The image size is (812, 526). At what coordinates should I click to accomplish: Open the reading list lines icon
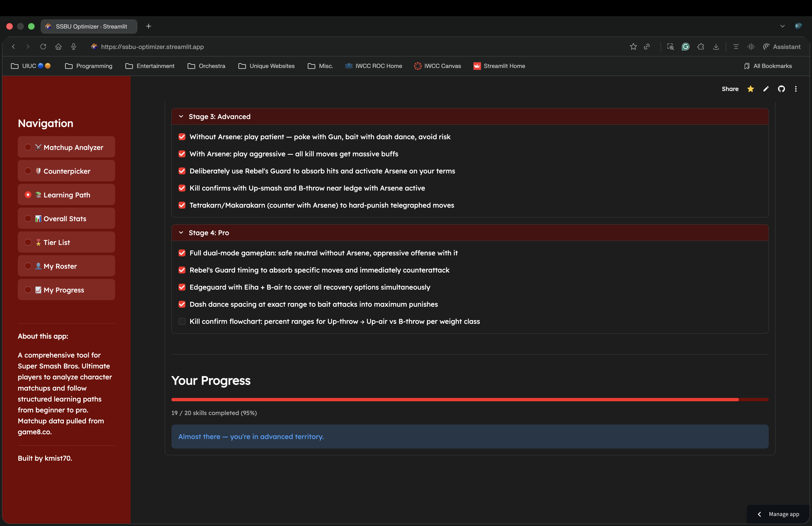(736, 47)
